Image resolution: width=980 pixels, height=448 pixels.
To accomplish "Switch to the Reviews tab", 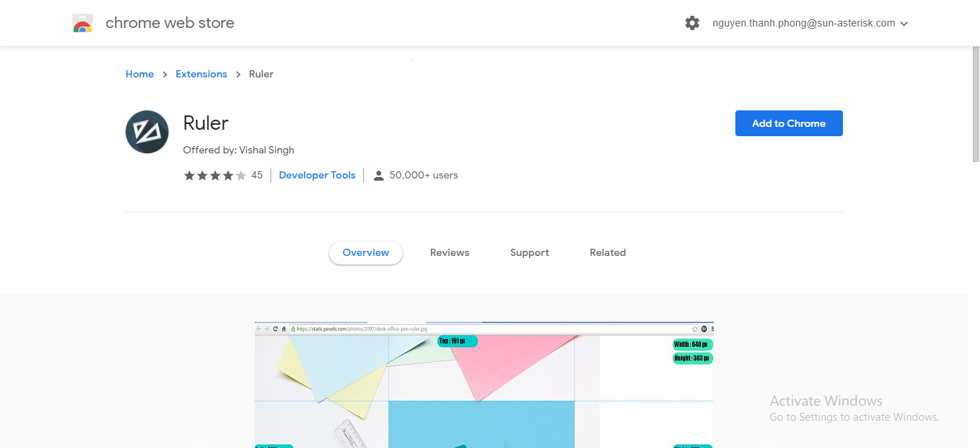I will 450,252.
